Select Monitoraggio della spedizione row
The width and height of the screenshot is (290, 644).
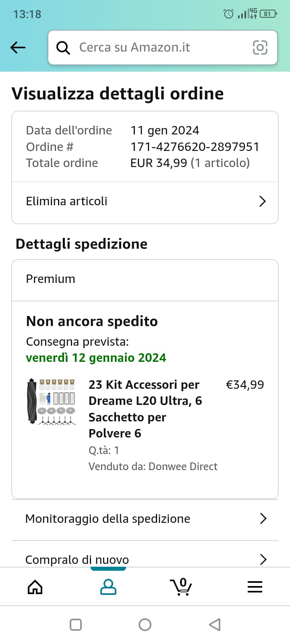pos(145,520)
